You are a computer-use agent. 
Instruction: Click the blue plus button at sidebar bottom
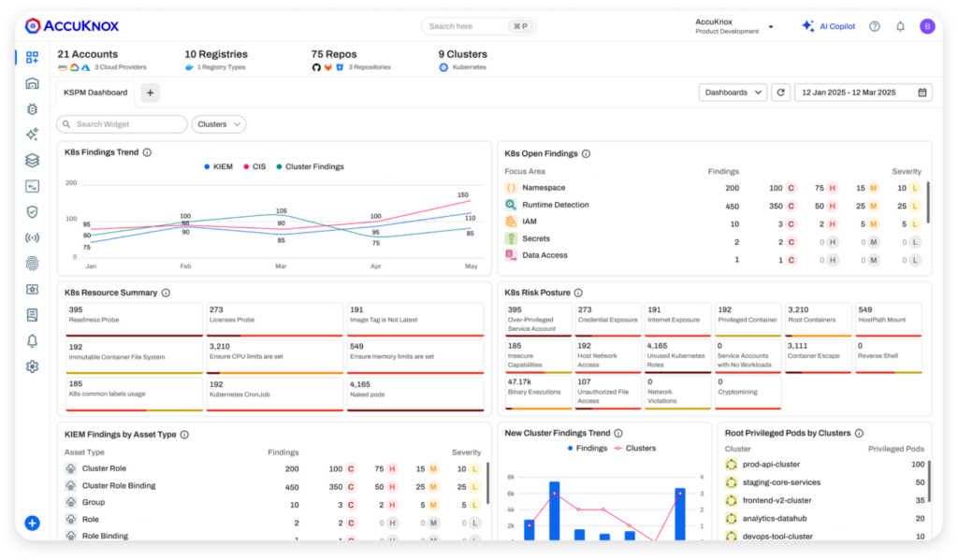pos(32,523)
